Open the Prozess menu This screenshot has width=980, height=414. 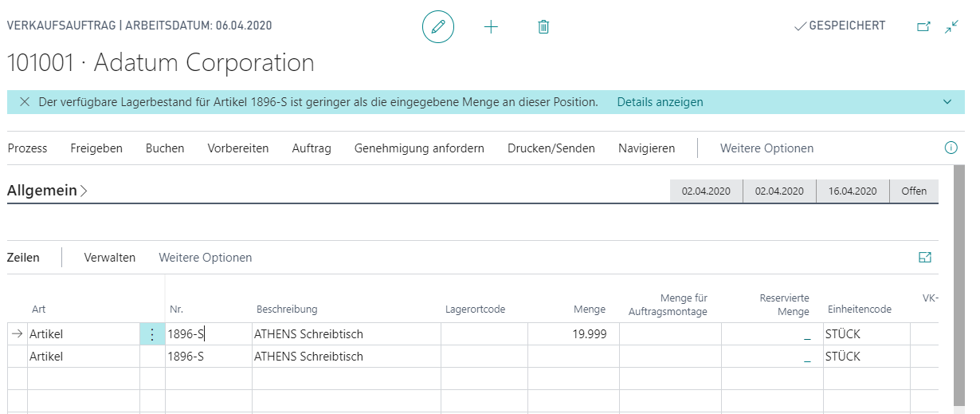[x=27, y=148]
